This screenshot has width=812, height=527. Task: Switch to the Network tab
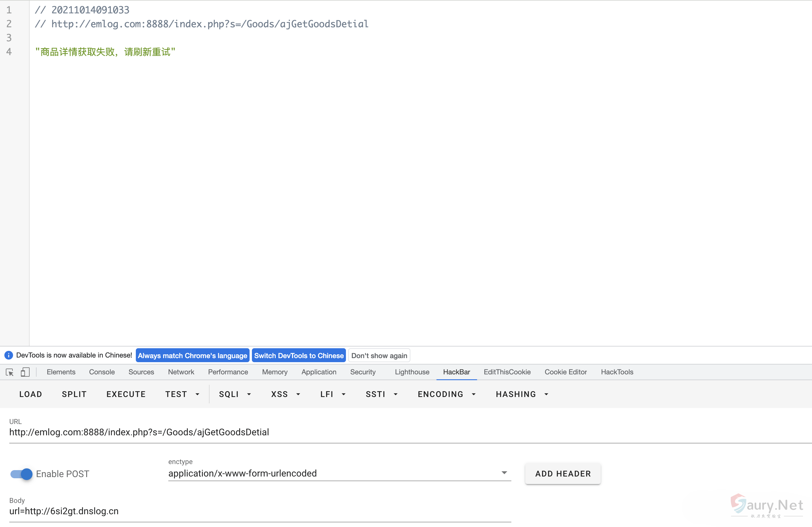(x=181, y=372)
